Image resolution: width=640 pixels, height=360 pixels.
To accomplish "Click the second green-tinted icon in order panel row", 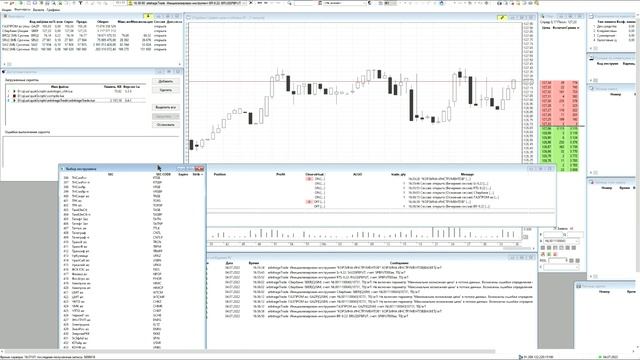I will 549,248.
